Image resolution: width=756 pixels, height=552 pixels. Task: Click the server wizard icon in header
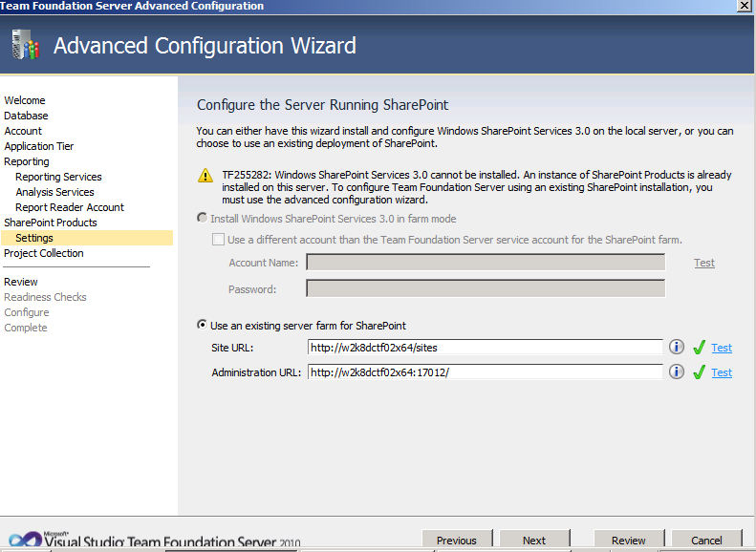point(25,45)
